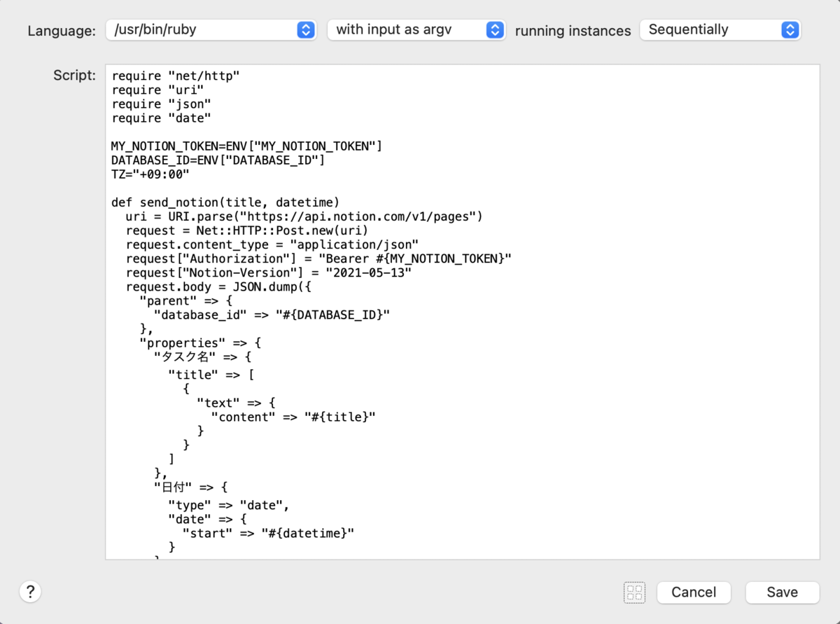
Task: Click the "text" => { line
Action: pos(237,403)
